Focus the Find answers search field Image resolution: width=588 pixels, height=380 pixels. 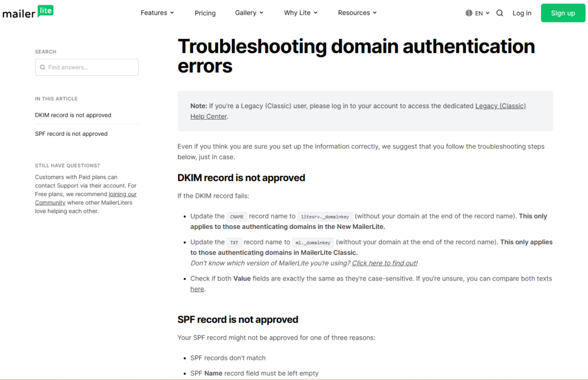coord(87,67)
